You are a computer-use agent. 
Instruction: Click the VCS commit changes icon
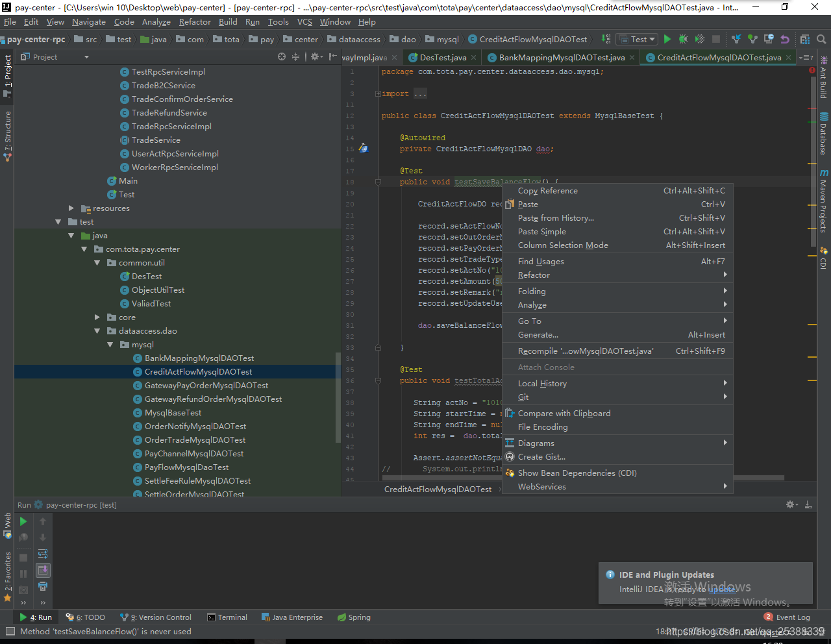tap(752, 39)
